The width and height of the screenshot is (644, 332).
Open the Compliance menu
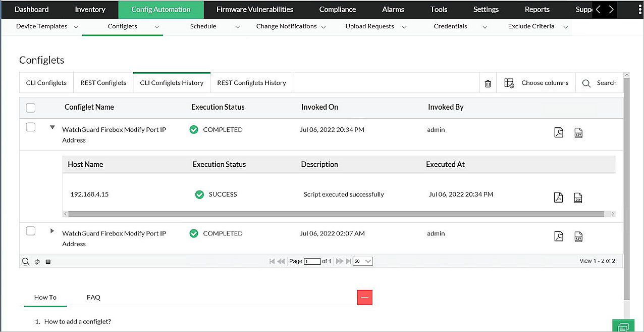pos(337,9)
